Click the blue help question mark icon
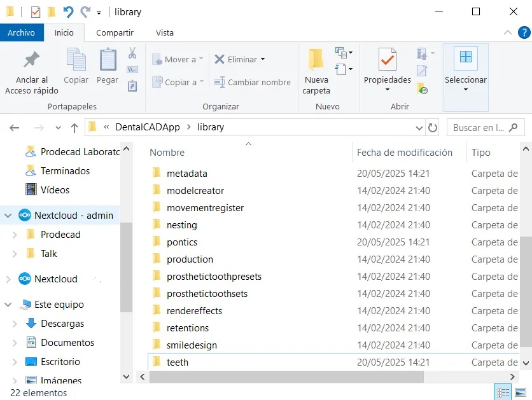 pyautogui.click(x=522, y=32)
